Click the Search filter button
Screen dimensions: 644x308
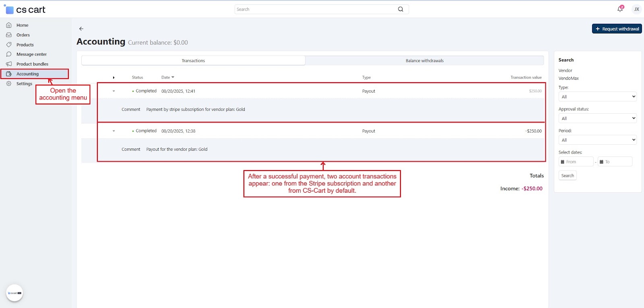click(x=568, y=176)
